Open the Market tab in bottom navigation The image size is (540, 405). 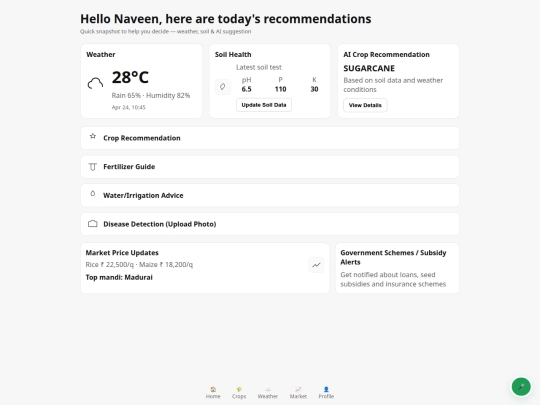click(x=298, y=393)
